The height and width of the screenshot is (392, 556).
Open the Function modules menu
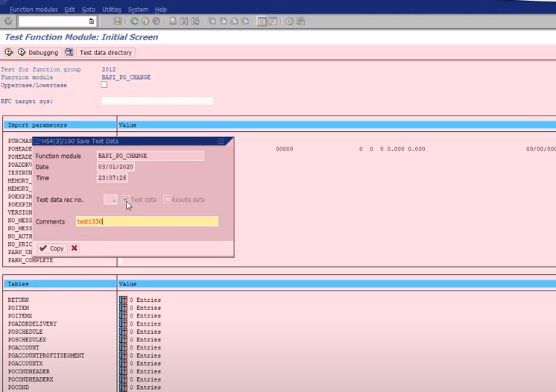point(34,10)
